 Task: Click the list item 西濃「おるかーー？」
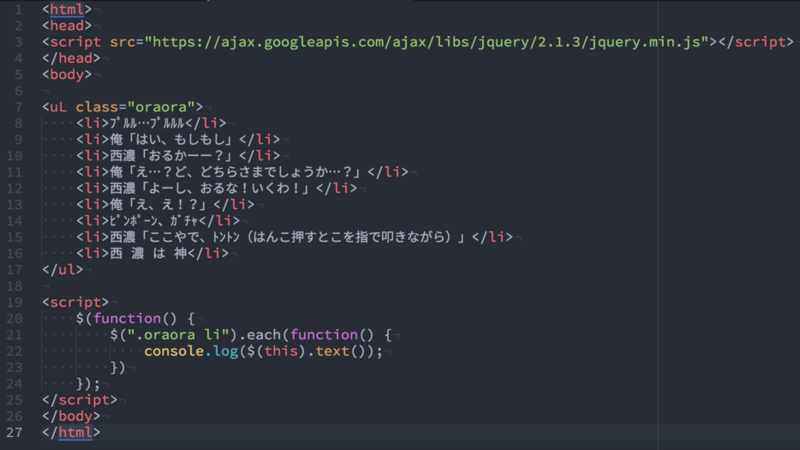click(x=178, y=156)
